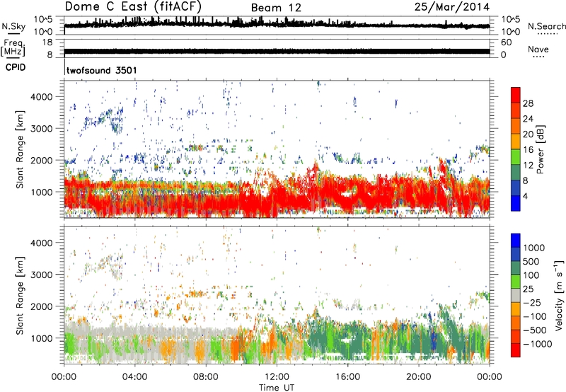Click the "500" label on the velocity color bar

531,262
